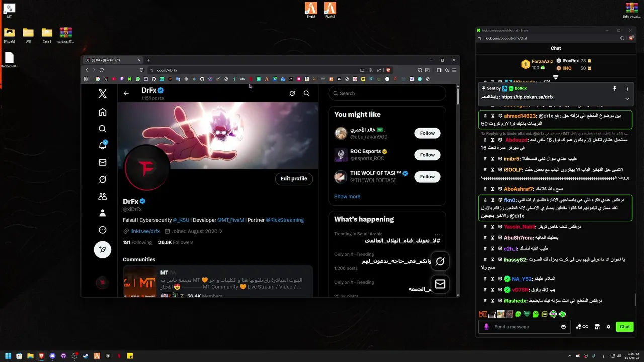Screen dimensions: 644x362
Task: Open Explore magnifier in X sidebar
Action: pos(103,129)
